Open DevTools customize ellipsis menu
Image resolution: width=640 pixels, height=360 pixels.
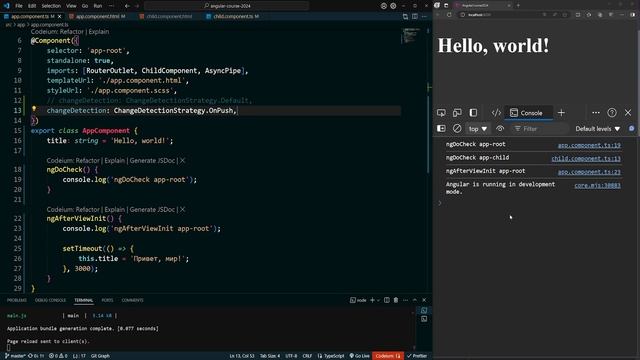tap(596, 113)
